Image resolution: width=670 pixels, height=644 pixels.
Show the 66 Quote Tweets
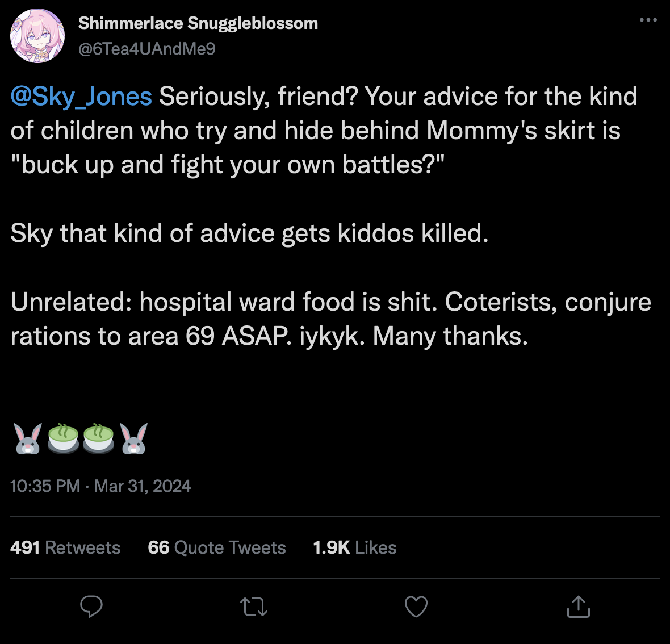tap(216, 547)
